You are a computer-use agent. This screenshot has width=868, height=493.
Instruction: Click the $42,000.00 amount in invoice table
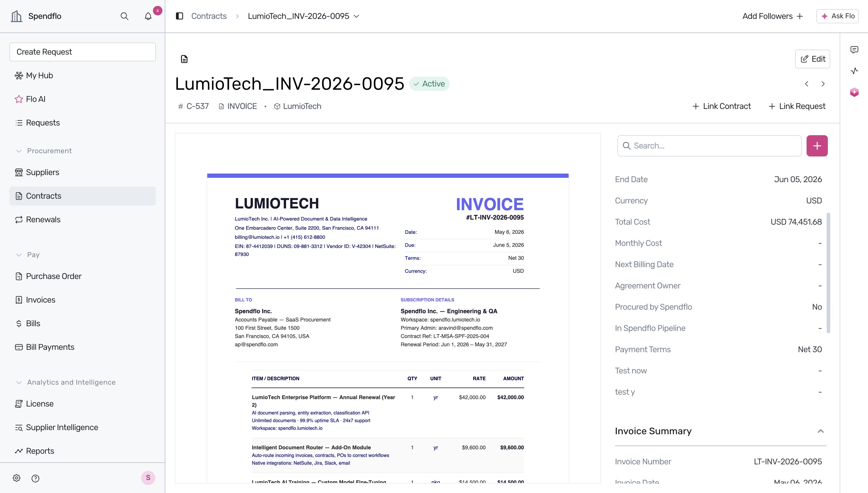click(510, 397)
